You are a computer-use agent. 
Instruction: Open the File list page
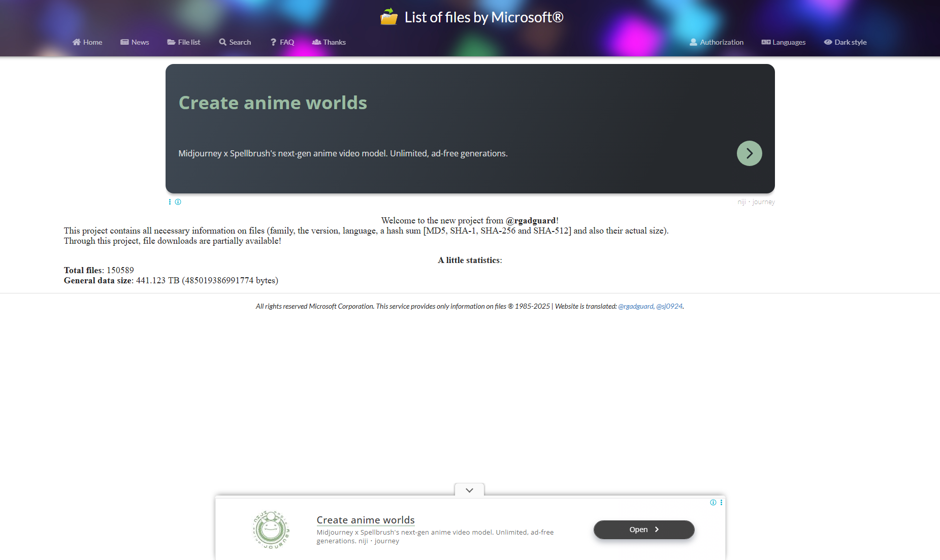pyautogui.click(x=184, y=42)
